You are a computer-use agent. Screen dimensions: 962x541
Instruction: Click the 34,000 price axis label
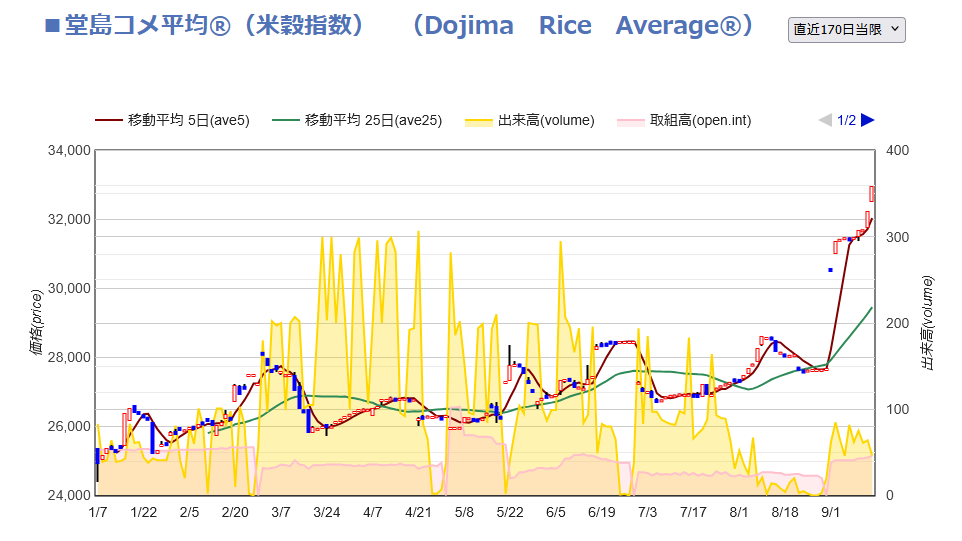coord(69,150)
